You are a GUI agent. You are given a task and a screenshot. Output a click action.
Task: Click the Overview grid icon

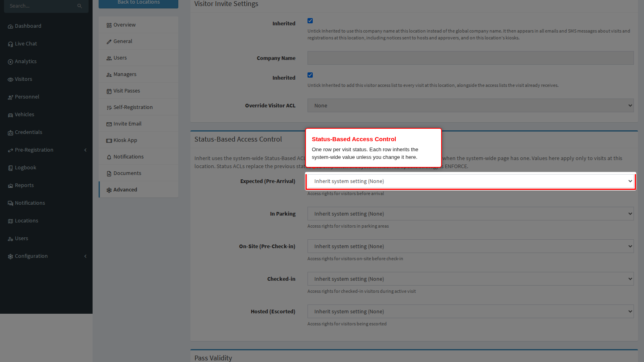pos(109,25)
